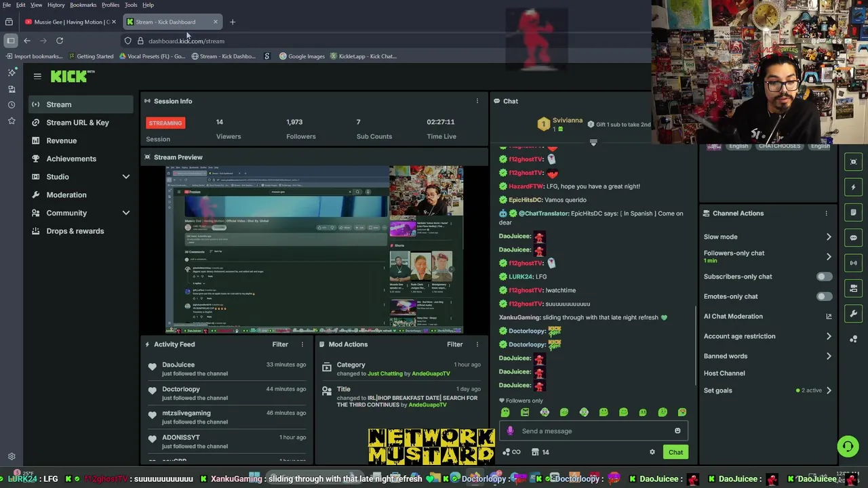The width and height of the screenshot is (868, 488).
Task: Open Session Info three-dot options
Action: click(x=477, y=101)
